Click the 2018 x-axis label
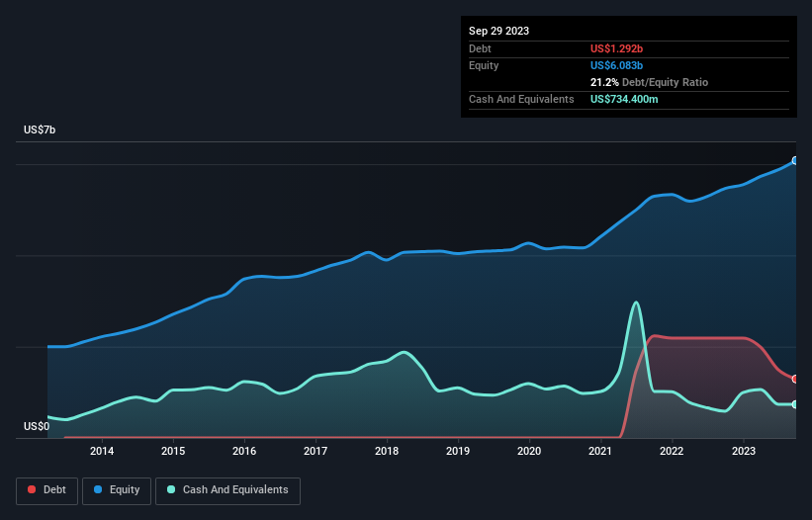 [x=387, y=451]
